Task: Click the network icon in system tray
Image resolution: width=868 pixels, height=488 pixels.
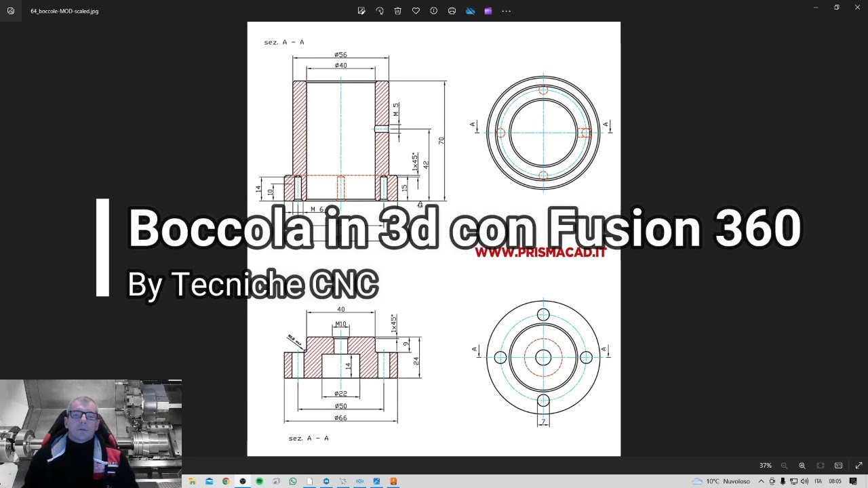Action: 793,481
